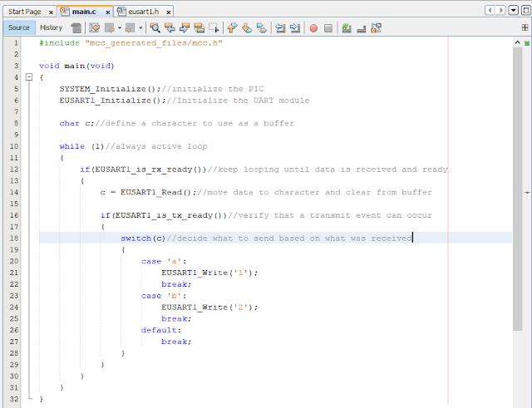This screenshot has height=408, width=532.
Task: Jump to Next Bookmark icon
Action: coord(247,27)
